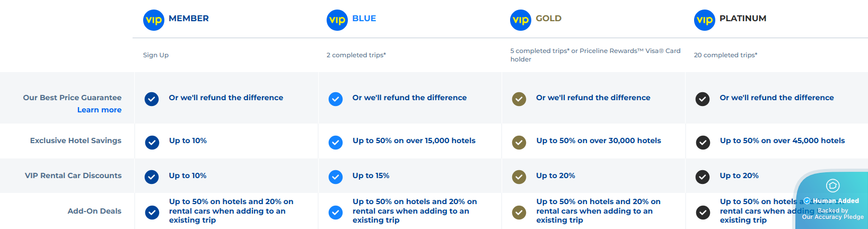Open the Human Added accuracy pledge badge
Viewport: 868px width, 229px height.
[x=831, y=200]
